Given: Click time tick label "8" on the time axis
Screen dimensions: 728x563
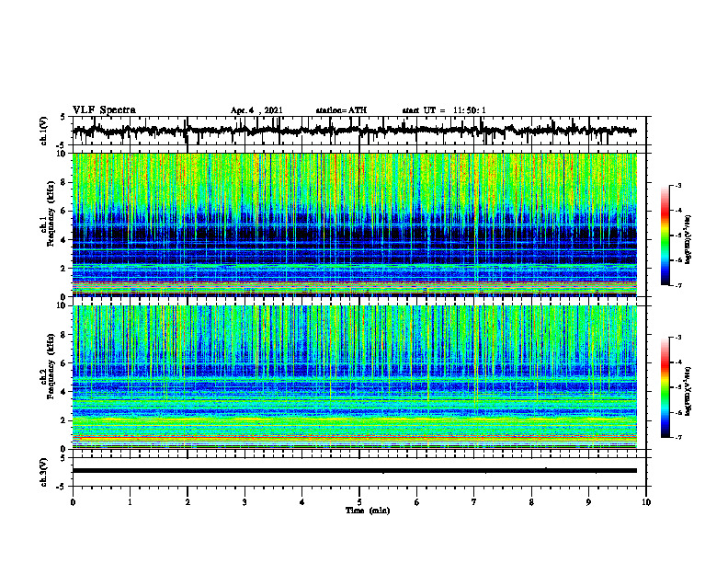Looking at the screenshot, I should point(531,502).
